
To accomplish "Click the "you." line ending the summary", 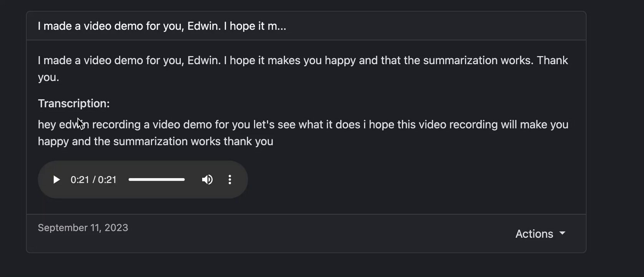I will tap(48, 77).
